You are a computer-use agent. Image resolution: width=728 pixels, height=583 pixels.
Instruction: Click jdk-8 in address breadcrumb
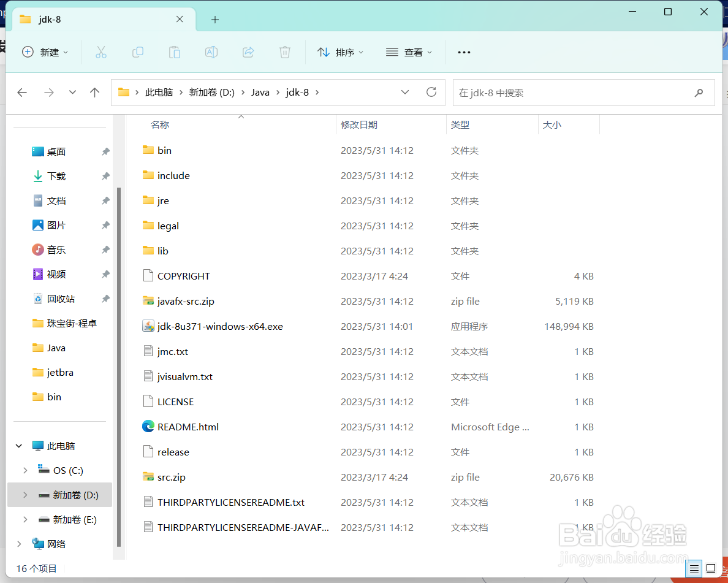297,93
